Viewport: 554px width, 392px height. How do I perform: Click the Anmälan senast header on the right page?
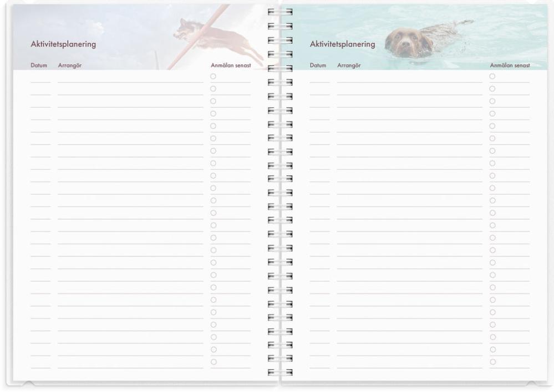point(510,65)
